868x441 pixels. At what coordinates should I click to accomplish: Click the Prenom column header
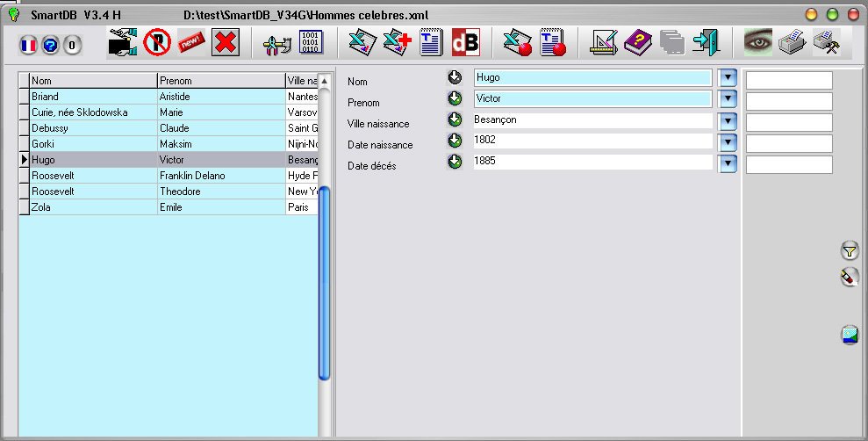click(221, 81)
